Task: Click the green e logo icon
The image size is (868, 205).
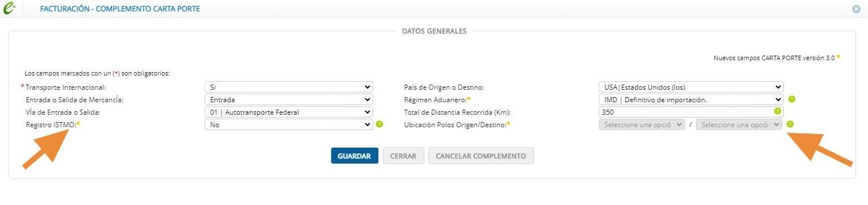Action: (9, 9)
